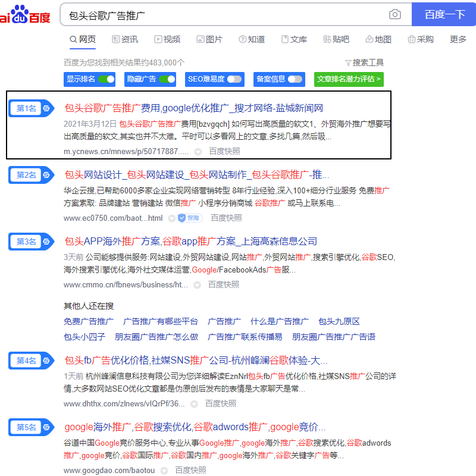Click 搜索工具 label

pyautogui.click(x=368, y=63)
